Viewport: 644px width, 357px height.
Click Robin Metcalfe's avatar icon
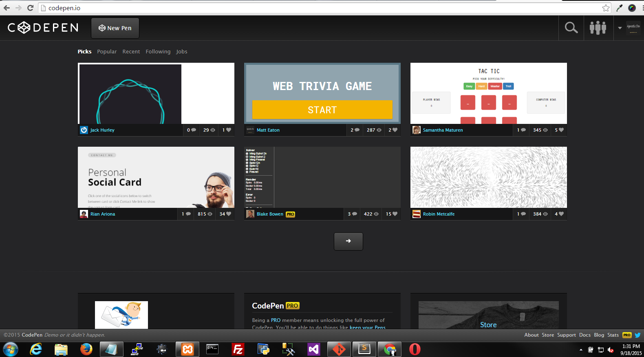[x=417, y=214]
